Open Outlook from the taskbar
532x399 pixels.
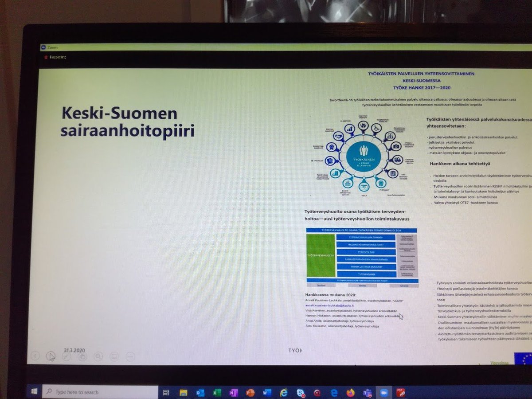pos(200,392)
